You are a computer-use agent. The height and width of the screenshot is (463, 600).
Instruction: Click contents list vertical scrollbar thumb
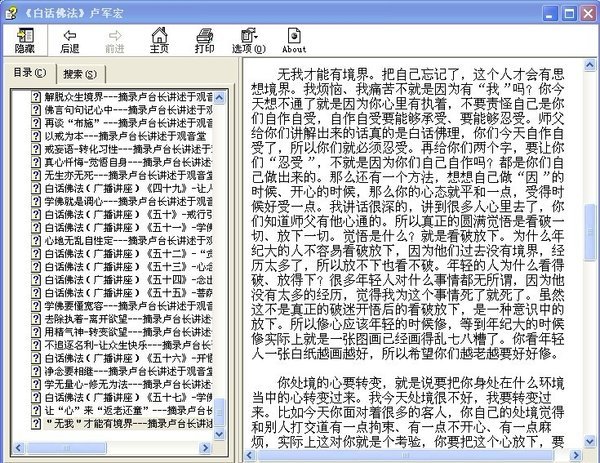[x=219, y=412]
